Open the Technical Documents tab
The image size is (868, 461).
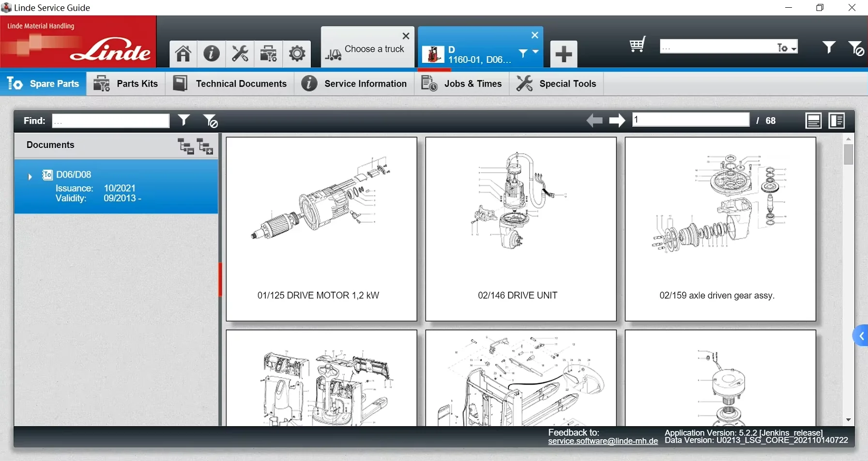point(230,84)
